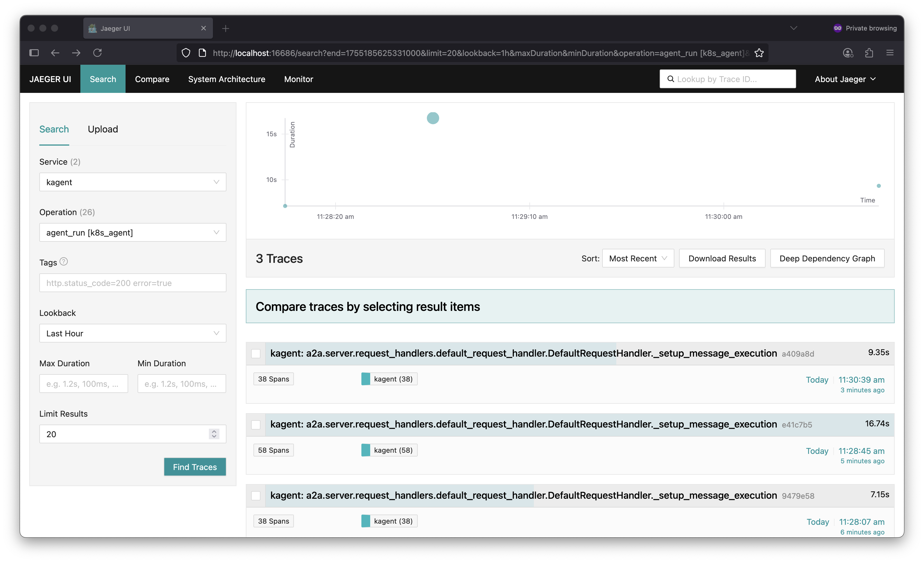Click the magnifier in the Trace ID lookup
Viewport: 924px width, 562px height.
(671, 79)
